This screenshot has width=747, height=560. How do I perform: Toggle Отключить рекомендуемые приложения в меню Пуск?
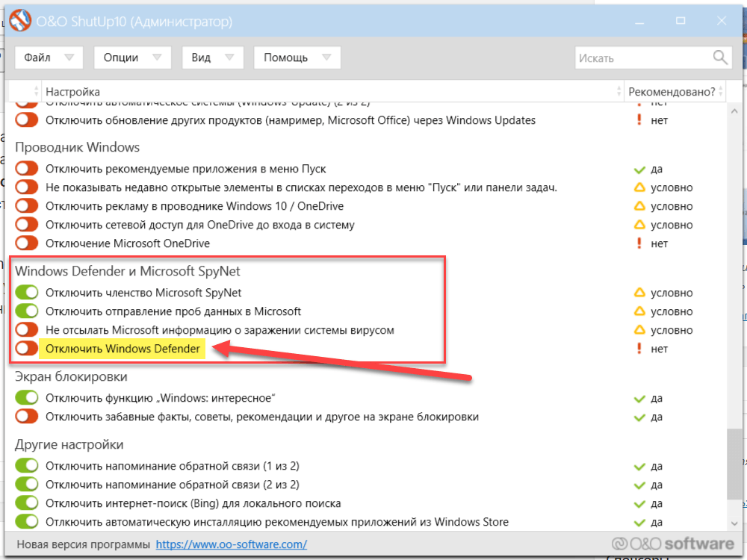[26, 168]
